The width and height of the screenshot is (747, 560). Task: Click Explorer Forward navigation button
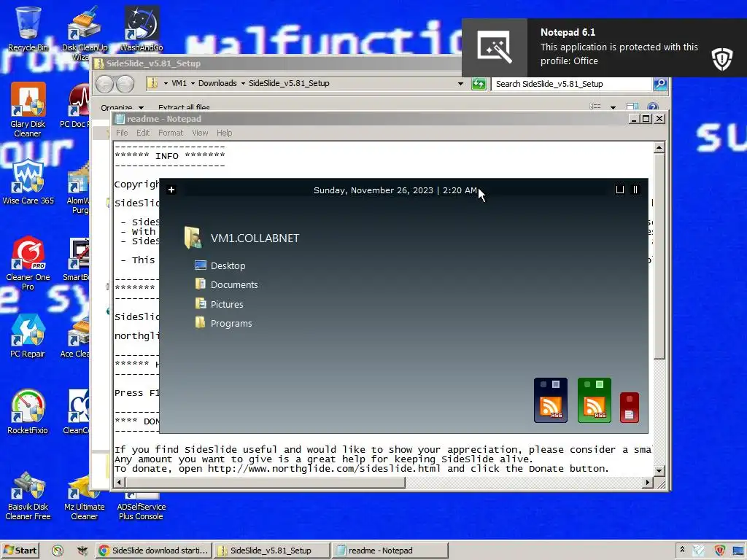click(125, 85)
